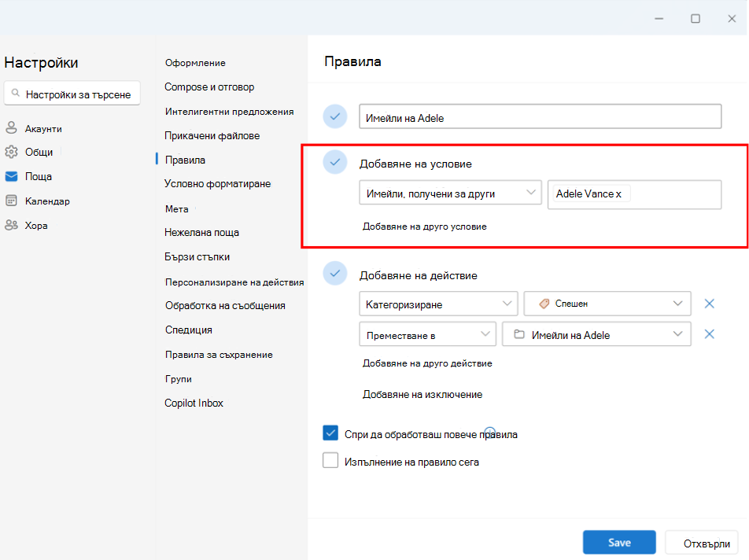Open the Спешен category dropdown
Screen dimensions: 749x560
pos(607,304)
